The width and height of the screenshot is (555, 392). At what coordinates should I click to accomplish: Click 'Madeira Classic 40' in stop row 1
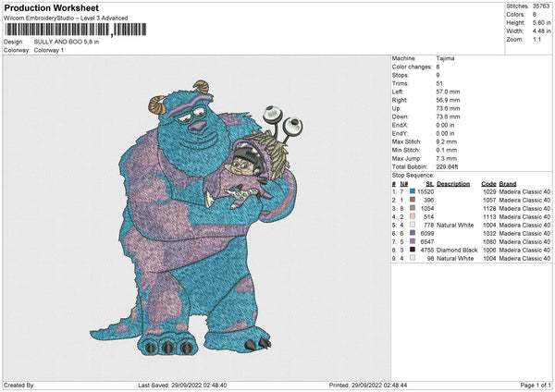(524, 191)
